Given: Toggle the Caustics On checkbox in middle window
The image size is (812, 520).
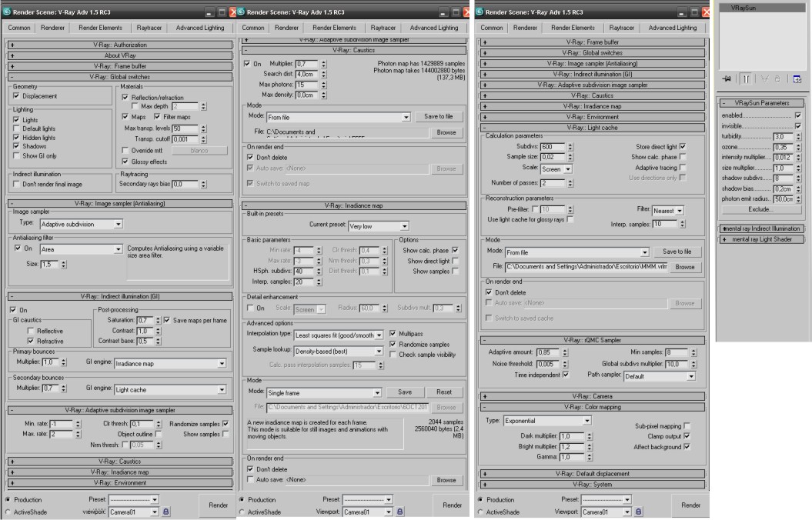Looking at the screenshot, I should tap(247, 64).
